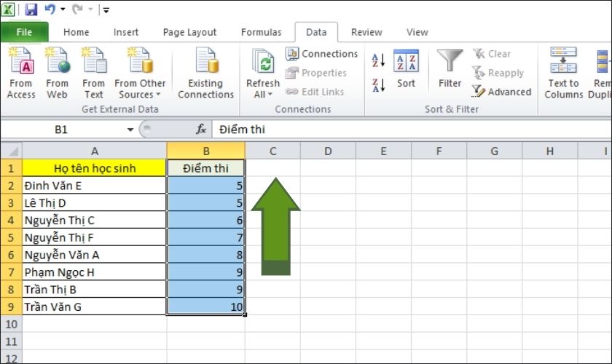The height and width of the screenshot is (364, 612).
Task: Toggle the Filter funnel button
Action: (450, 68)
